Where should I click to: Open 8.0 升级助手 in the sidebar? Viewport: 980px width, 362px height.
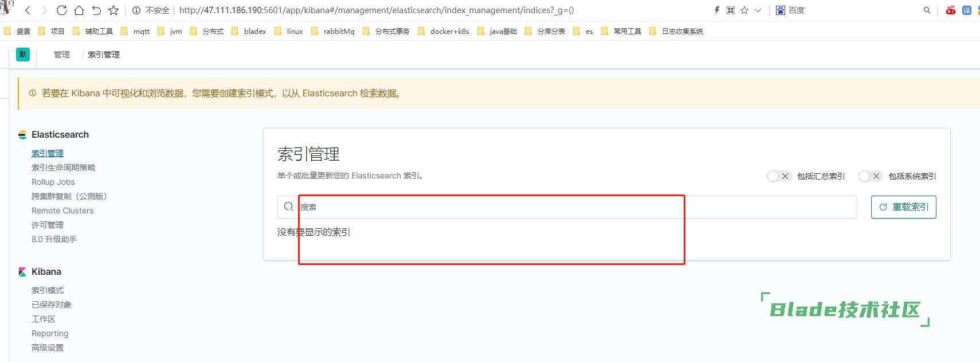click(x=54, y=239)
